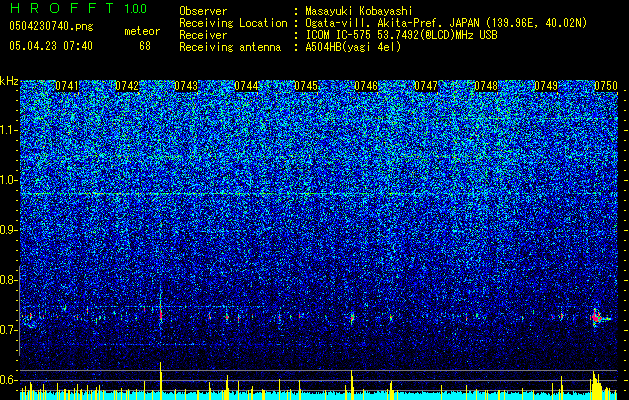Click the yellow intensity spike near 0746
Viewport: 629px width, 400px height.
(x=352, y=385)
